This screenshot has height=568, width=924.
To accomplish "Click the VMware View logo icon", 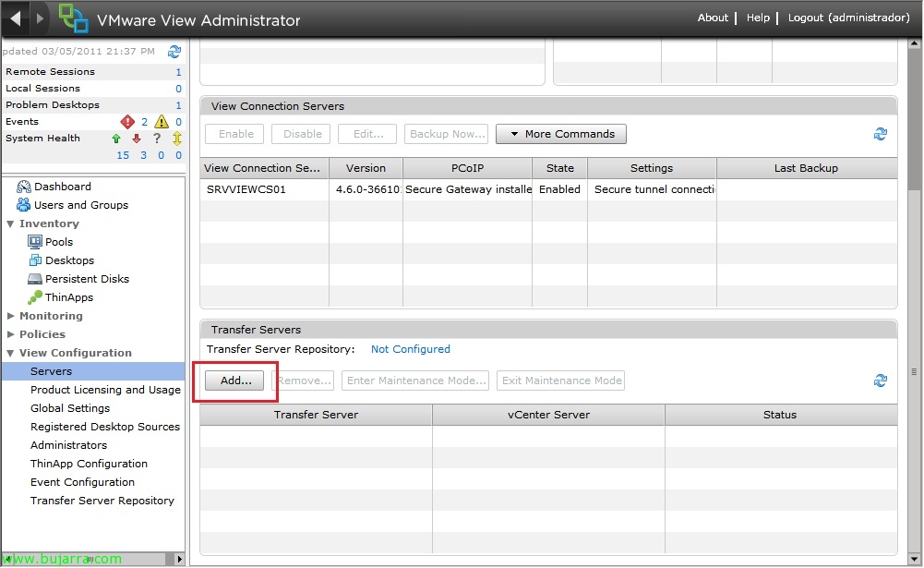I will click(74, 18).
